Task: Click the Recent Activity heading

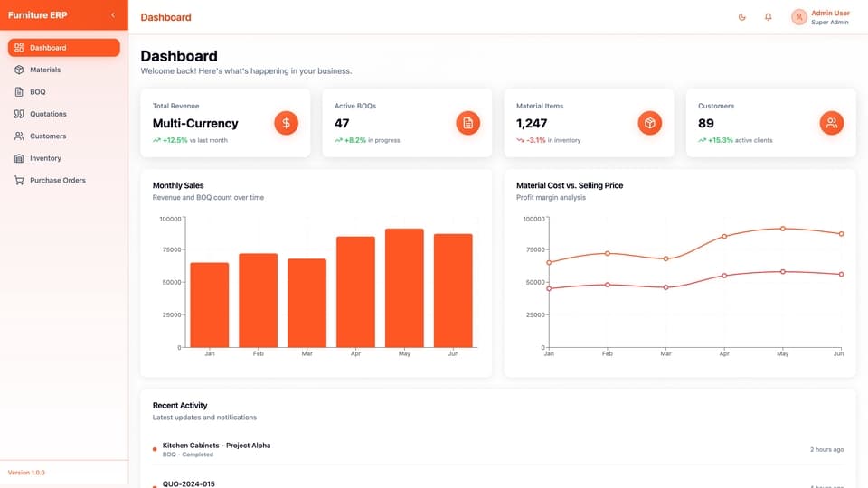Action: pos(180,406)
